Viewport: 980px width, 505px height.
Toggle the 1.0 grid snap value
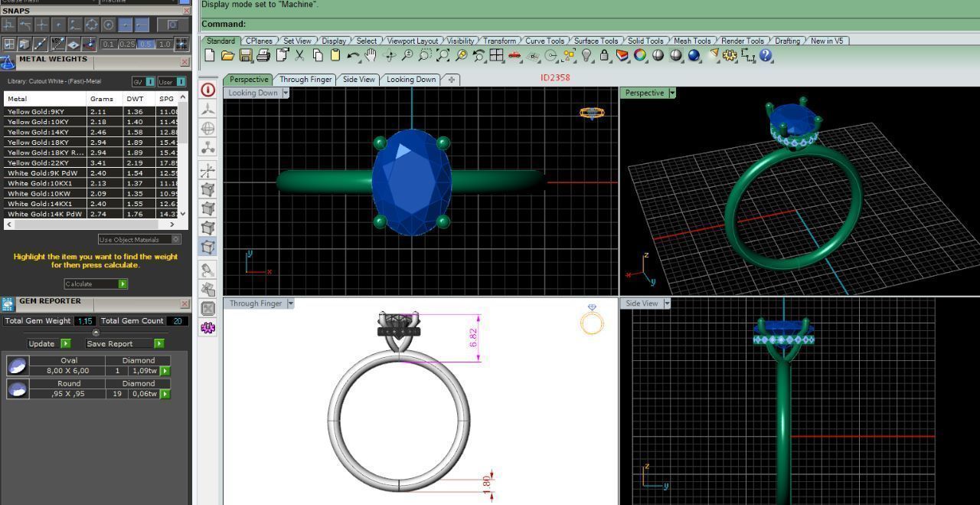tap(164, 44)
